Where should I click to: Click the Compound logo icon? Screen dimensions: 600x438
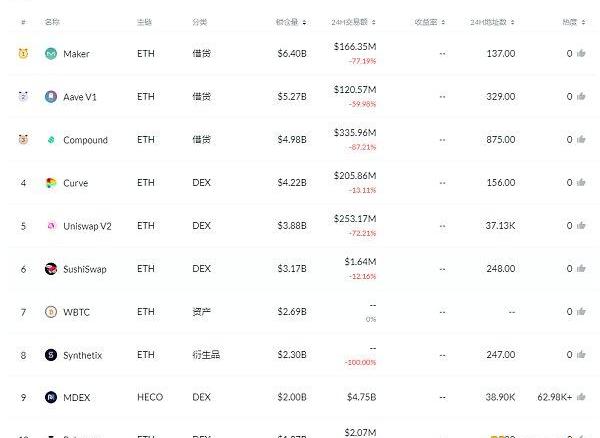51,140
